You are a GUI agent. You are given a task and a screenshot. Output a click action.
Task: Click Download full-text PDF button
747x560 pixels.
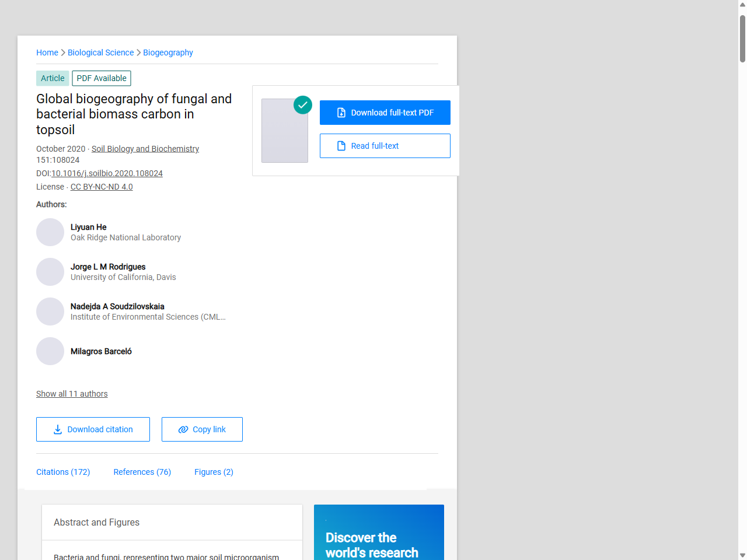coord(385,113)
